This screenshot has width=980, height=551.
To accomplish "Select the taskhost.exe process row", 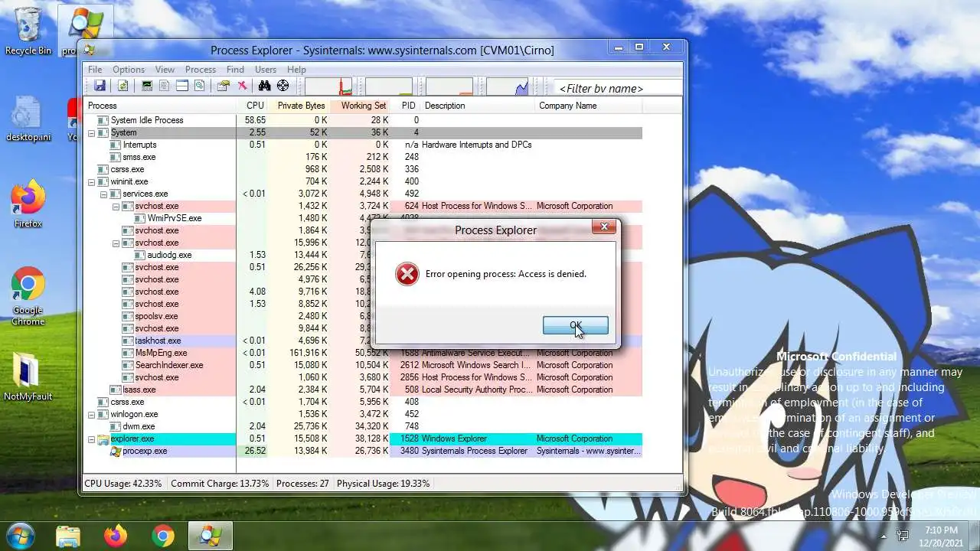I will pyautogui.click(x=364, y=341).
